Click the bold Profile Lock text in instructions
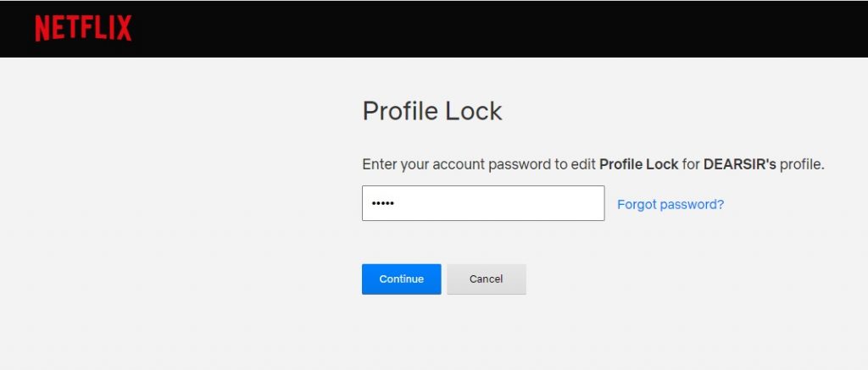This screenshot has height=370, width=868. 639,164
